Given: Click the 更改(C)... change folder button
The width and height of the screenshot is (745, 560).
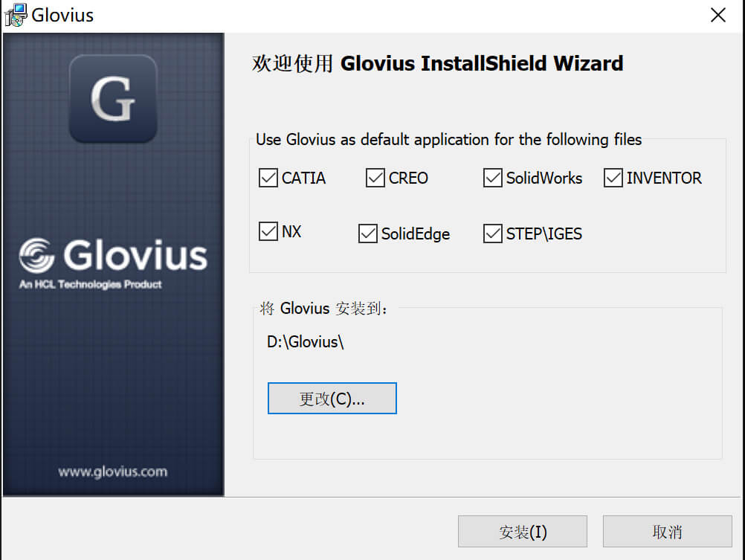Looking at the screenshot, I should (x=332, y=399).
